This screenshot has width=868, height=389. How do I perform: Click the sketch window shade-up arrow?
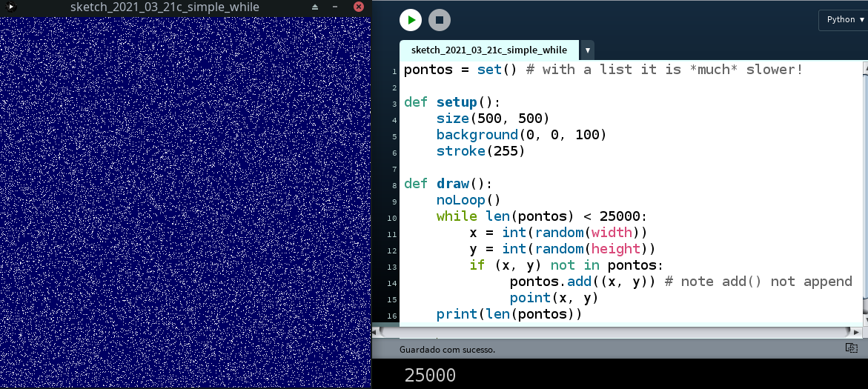[315, 7]
